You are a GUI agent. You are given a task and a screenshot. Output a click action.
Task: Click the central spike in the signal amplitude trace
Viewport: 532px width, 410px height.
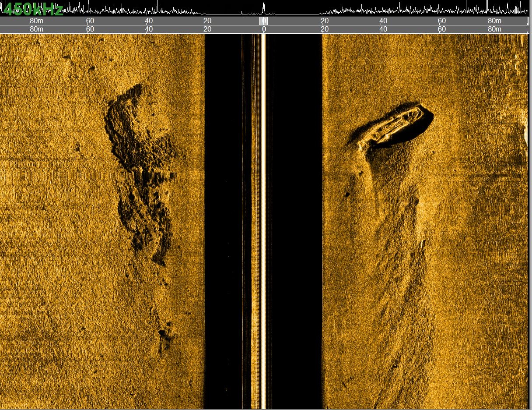tap(263, 7)
